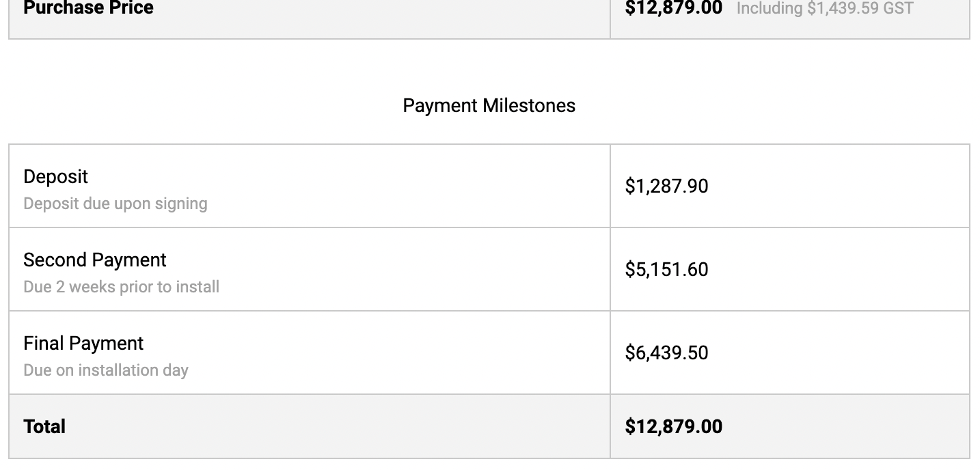Click 'Including $1,439.59 GST' text
The image size is (980, 470).
(825, 8)
